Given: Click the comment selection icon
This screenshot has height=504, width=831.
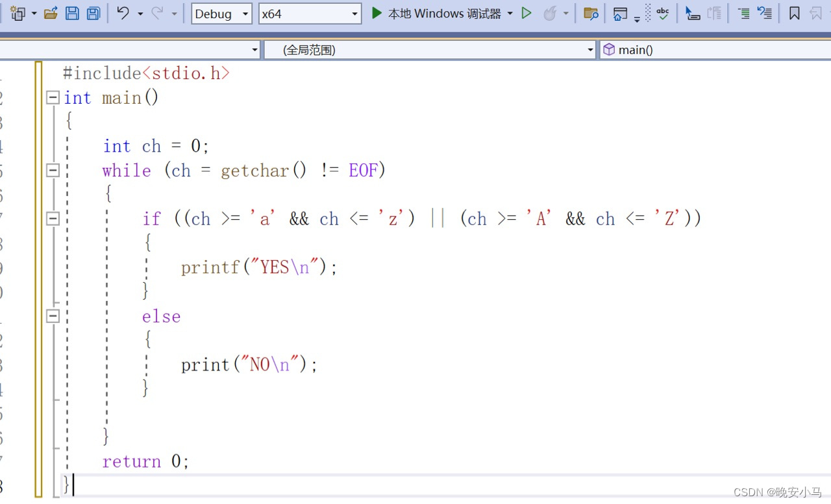Looking at the screenshot, I should pyautogui.click(x=765, y=13).
